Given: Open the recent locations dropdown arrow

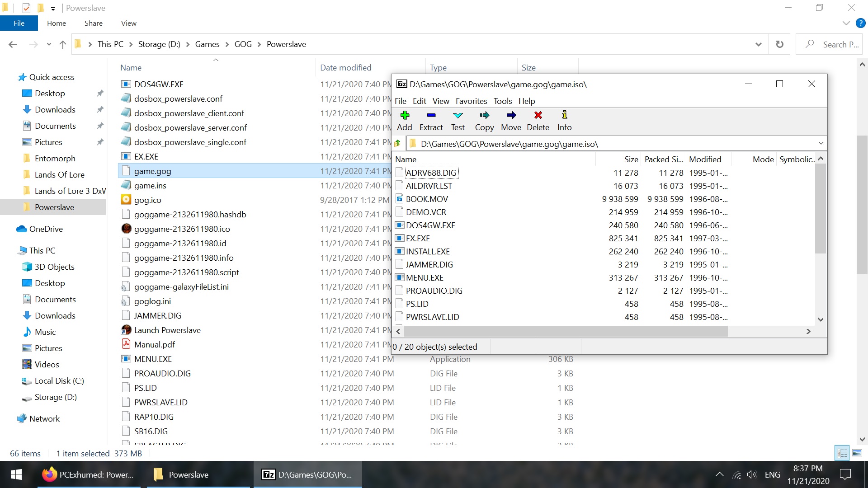Looking at the screenshot, I should (49, 44).
